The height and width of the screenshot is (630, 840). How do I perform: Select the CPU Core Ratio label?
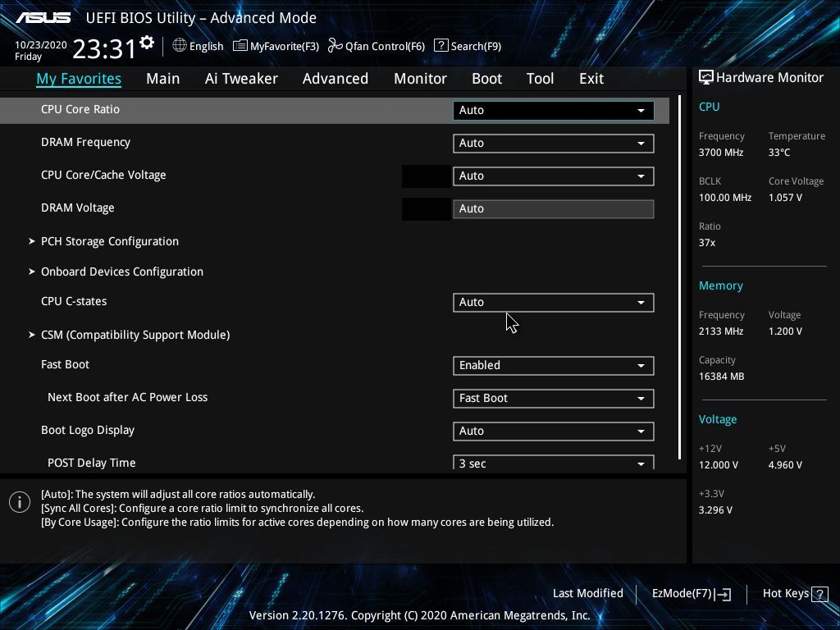click(80, 109)
